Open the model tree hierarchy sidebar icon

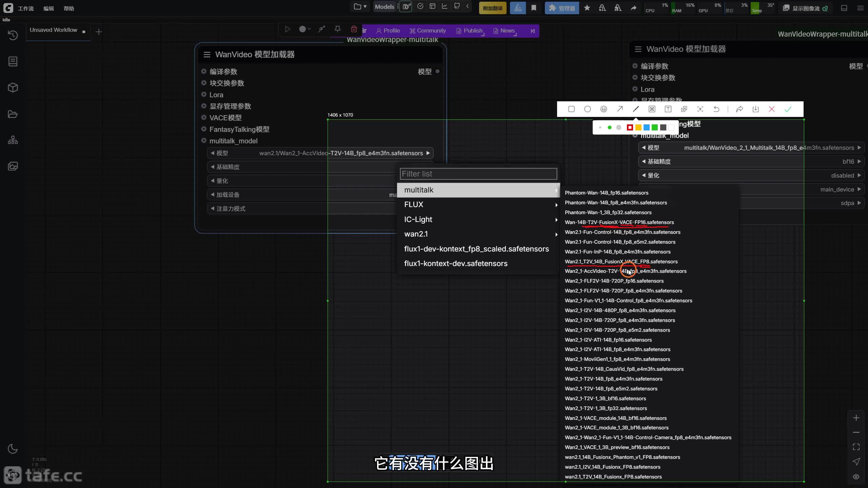[13, 140]
